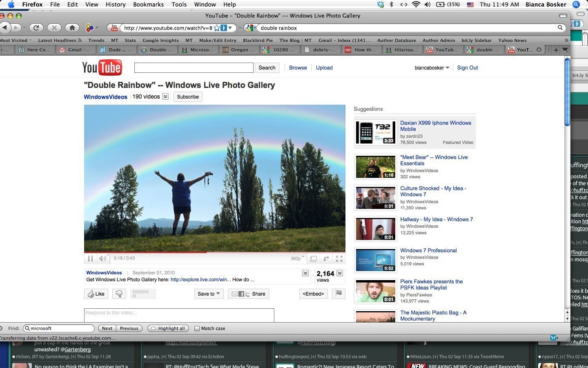Click the browser vertical scrollbar thumb
The image size is (588, 368).
567,92
